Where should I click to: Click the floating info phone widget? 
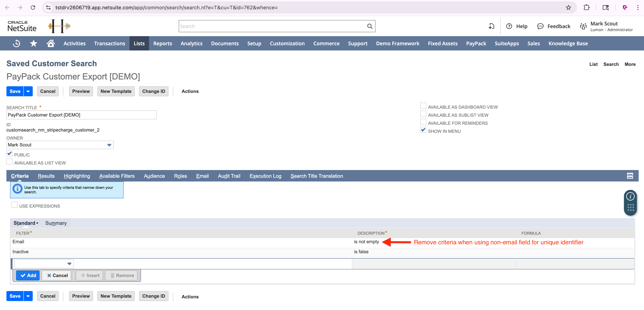click(631, 203)
